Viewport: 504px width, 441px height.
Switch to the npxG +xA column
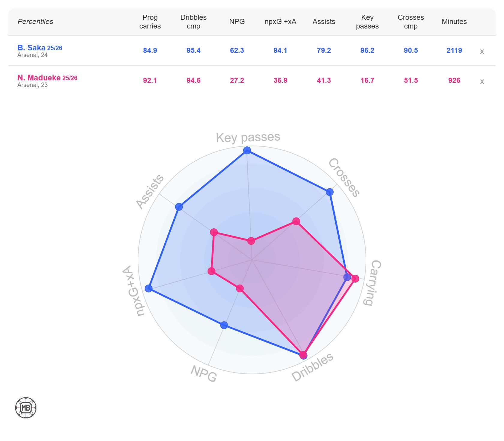[280, 22]
